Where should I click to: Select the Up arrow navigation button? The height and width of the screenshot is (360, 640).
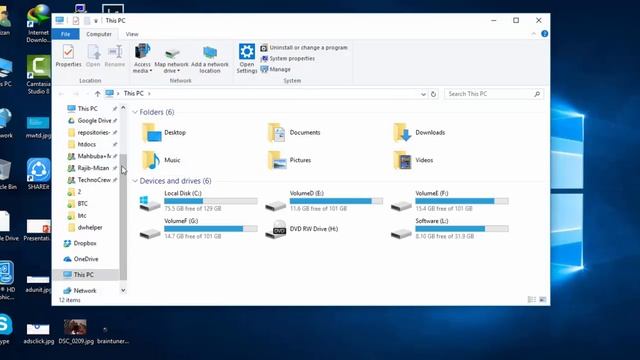[97, 94]
